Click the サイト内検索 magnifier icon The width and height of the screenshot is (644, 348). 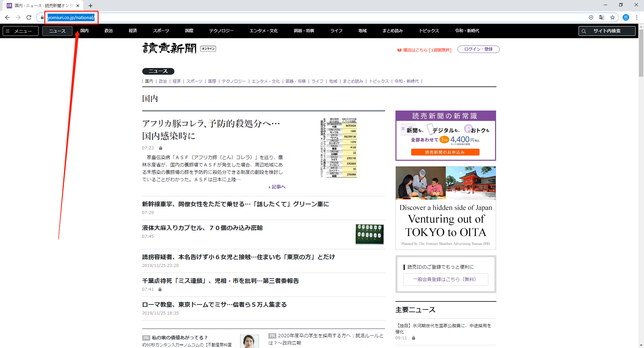click(584, 31)
